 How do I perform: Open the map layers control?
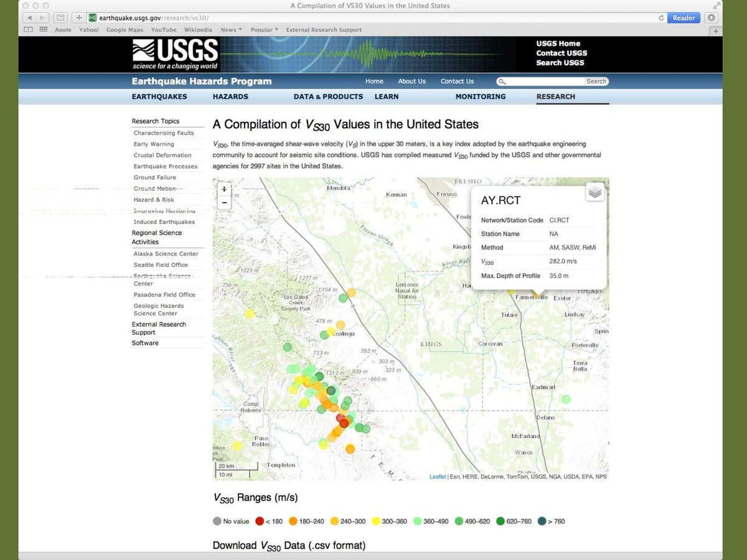pyautogui.click(x=595, y=193)
